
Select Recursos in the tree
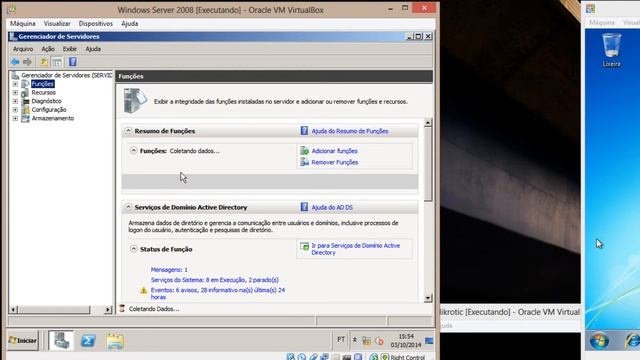[x=44, y=93]
